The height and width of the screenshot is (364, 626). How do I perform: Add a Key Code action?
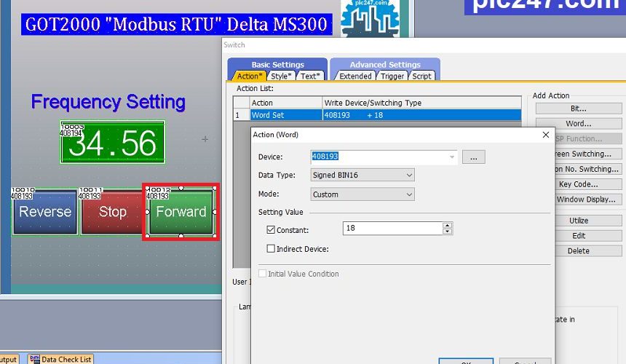[588, 184]
